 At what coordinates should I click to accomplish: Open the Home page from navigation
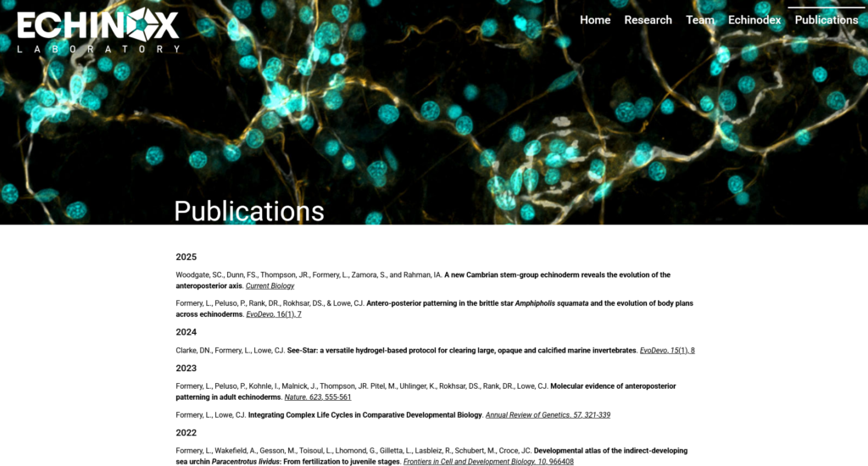tap(595, 20)
